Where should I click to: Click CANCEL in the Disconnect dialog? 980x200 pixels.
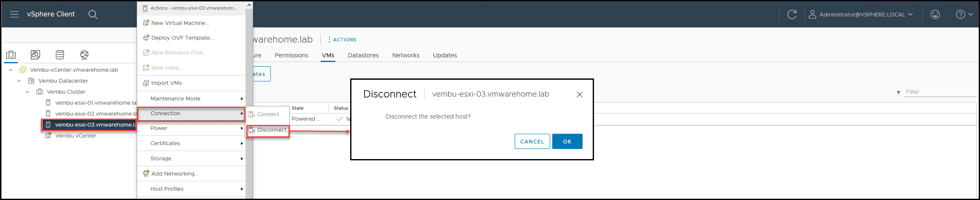coord(532,141)
